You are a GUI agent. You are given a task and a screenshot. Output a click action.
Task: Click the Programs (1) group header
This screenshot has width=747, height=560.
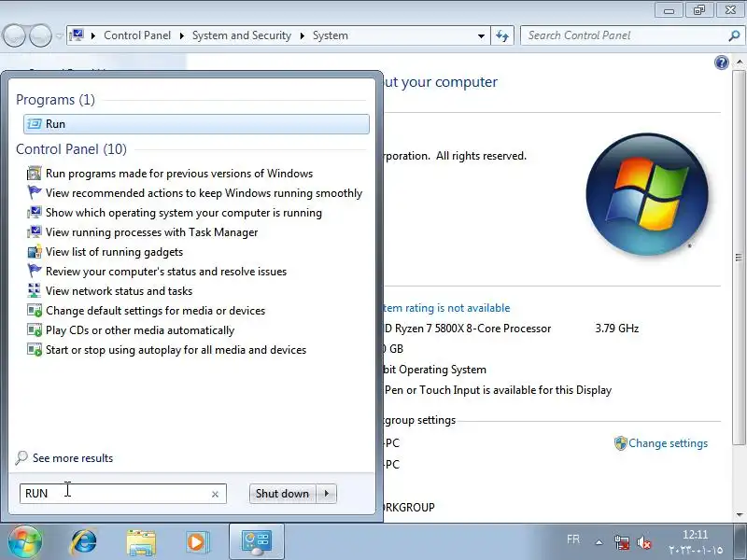click(x=55, y=100)
